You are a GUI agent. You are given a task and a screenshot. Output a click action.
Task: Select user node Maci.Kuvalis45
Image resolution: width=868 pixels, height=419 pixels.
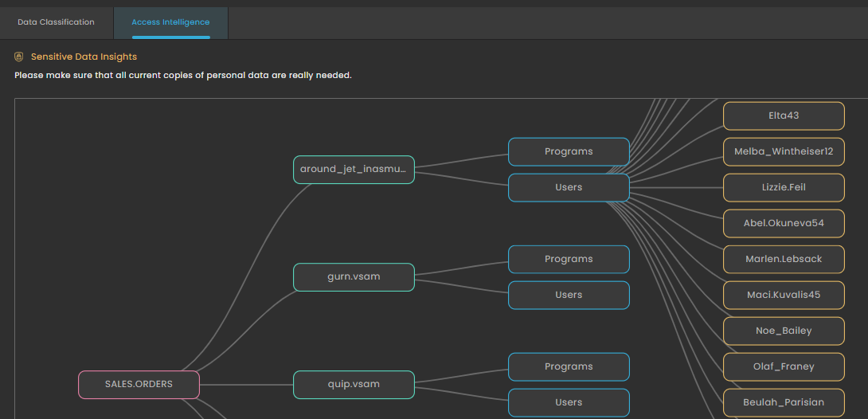784,295
